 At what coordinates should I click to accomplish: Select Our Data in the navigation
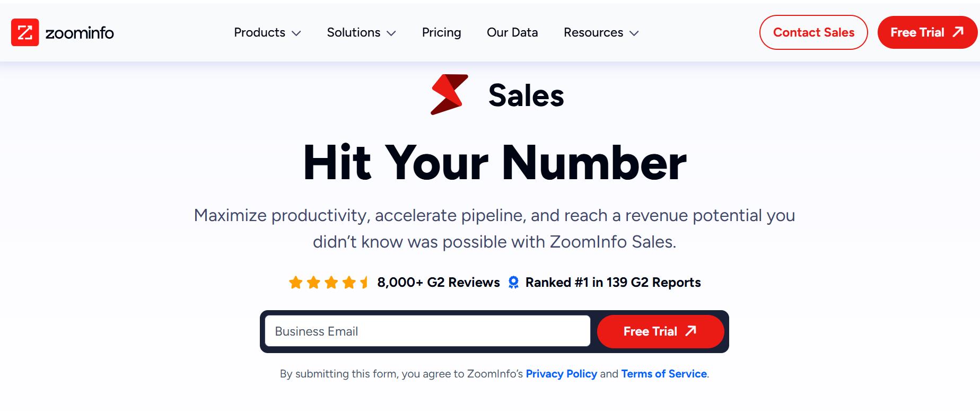[x=512, y=32]
